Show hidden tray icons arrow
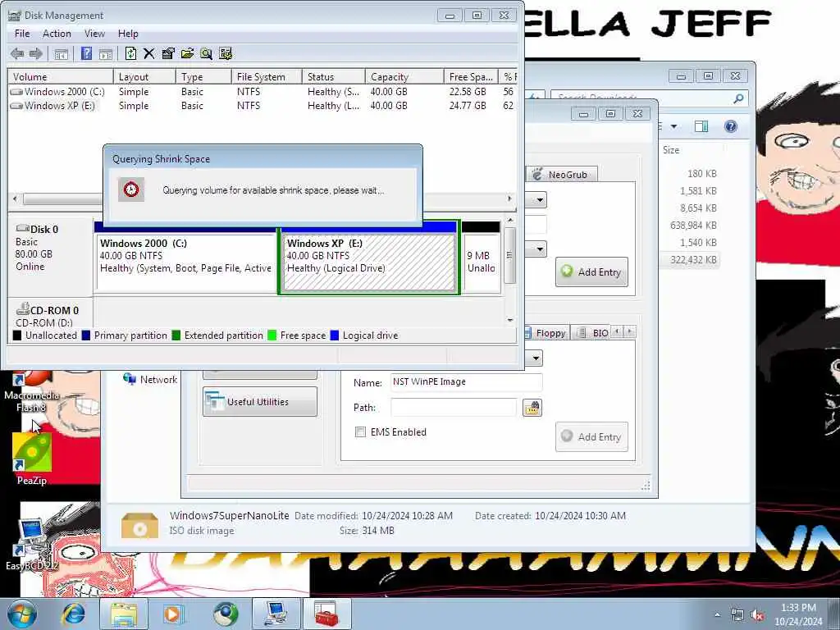The width and height of the screenshot is (840, 630). tap(717, 615)
